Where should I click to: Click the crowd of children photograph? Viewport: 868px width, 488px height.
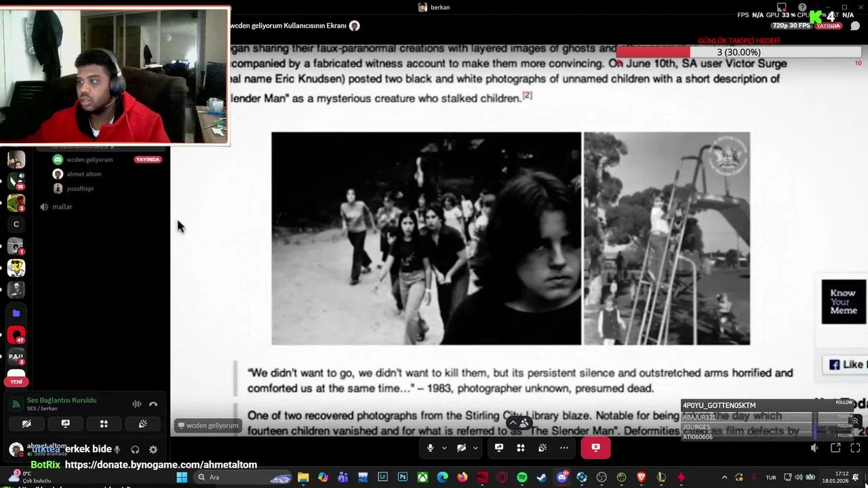pyautogui.click(x=427, y=239)
